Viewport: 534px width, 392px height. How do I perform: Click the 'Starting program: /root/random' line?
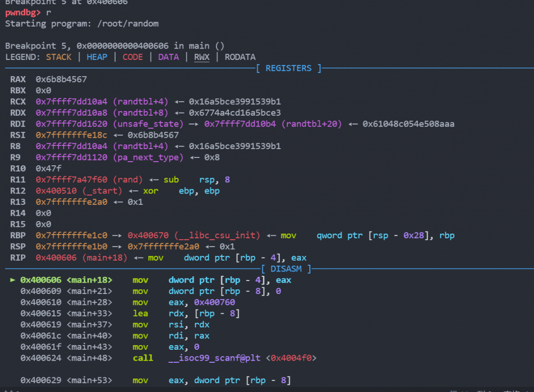point(82,24)
